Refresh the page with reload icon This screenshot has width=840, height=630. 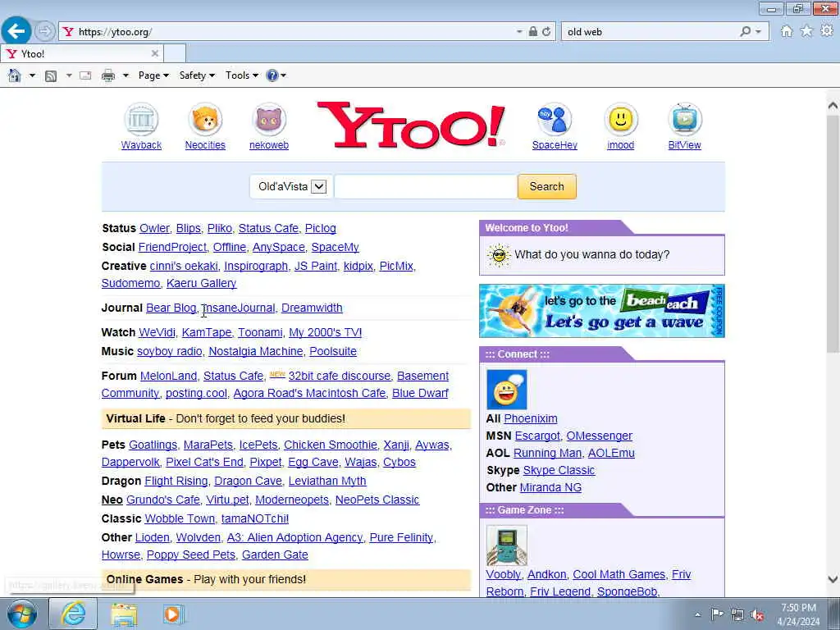(546, 32)
